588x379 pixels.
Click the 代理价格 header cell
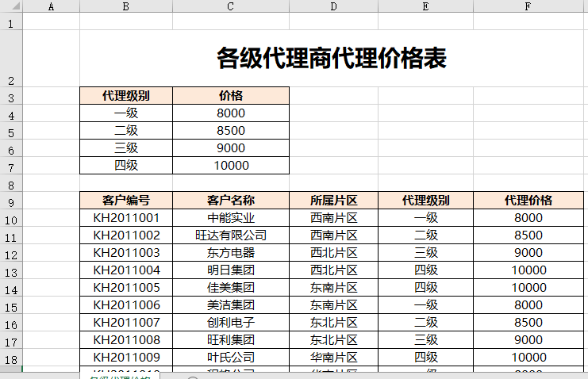(x=528, y=201)
